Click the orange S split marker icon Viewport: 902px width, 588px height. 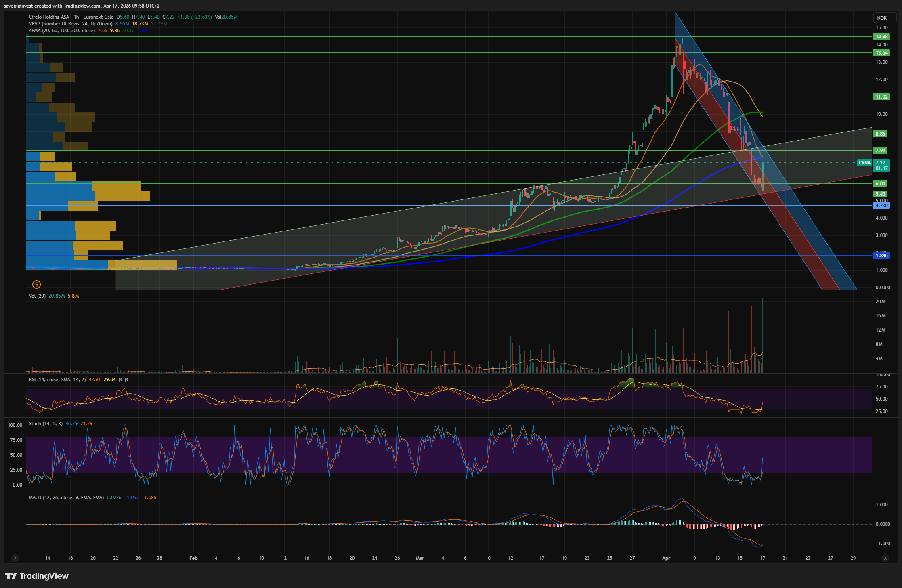coord(36,285)
